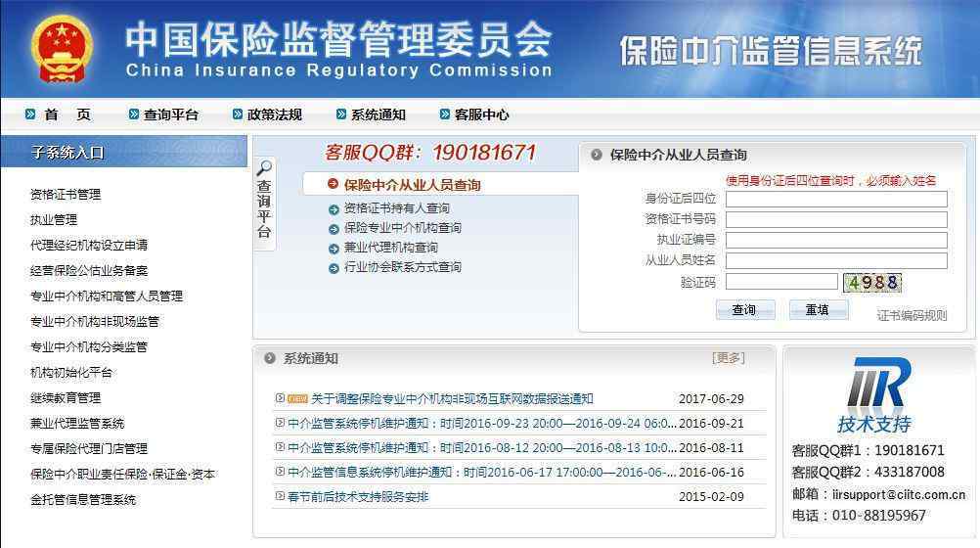Click the 执业证编号 input field
The width and height of the screenshot is (980, 548).
coord(836,240)
